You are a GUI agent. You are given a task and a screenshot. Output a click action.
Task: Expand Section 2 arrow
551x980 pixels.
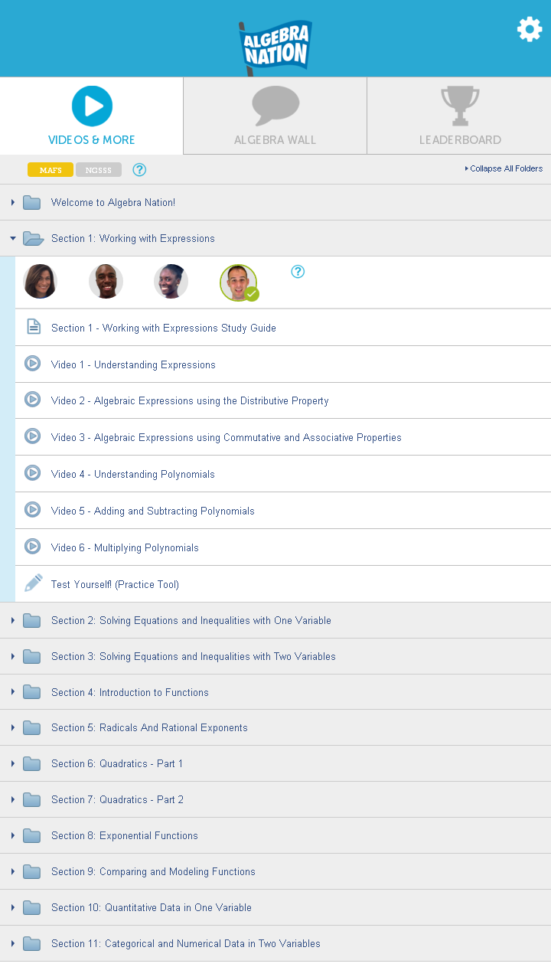point(13,620)
